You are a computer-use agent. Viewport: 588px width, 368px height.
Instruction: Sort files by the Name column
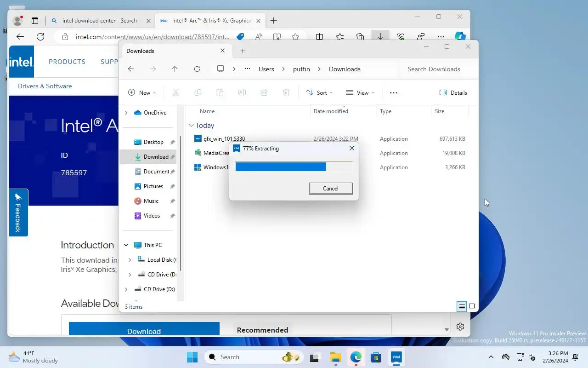pyautogui.click(x=208, y=111)
